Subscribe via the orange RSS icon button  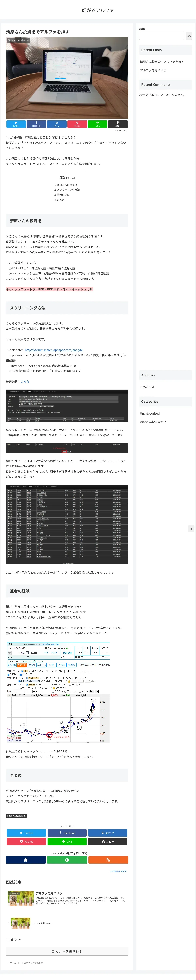click(108, 860)
